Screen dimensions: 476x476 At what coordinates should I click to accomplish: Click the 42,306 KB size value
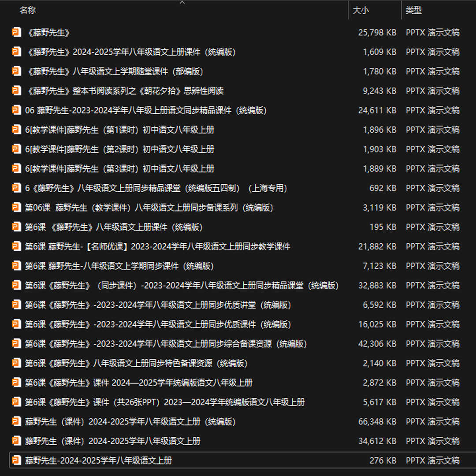point(377,343)
